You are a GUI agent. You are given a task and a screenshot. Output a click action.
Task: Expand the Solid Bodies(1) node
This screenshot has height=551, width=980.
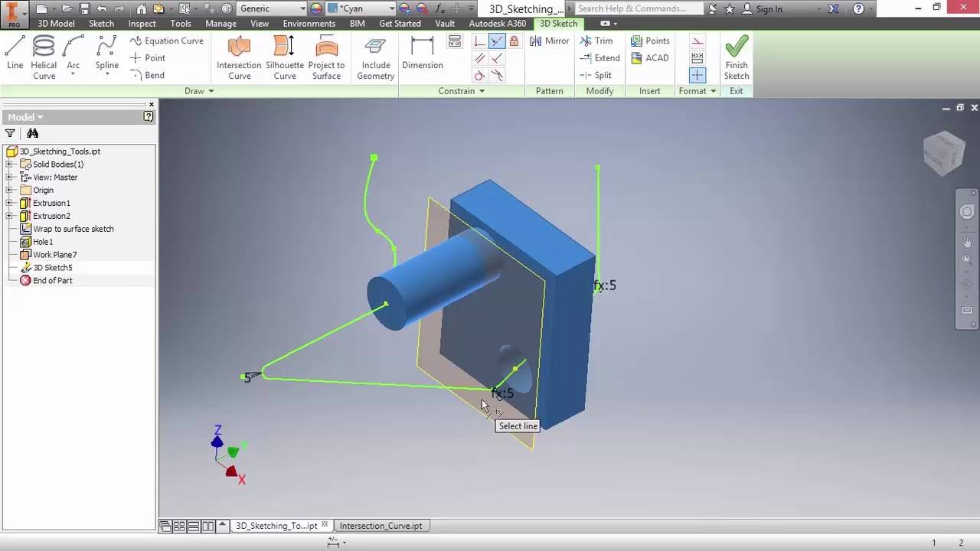tap(9, 165)
